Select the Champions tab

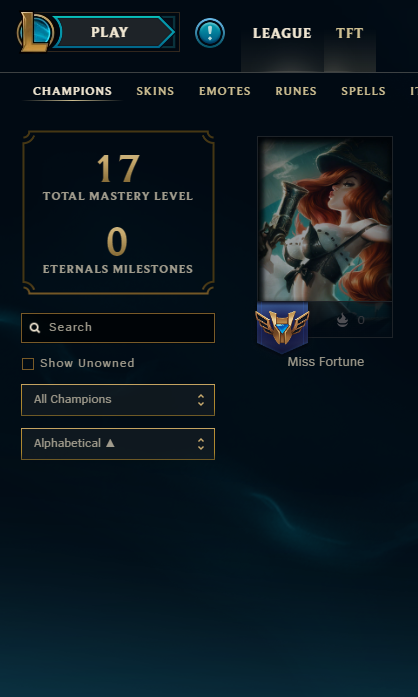click(x=72, y=91)
